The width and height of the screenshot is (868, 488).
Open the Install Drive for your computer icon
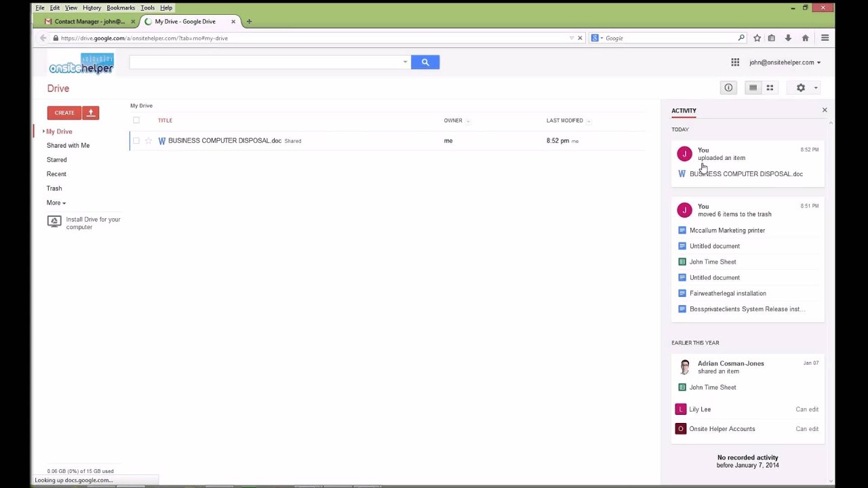tap(54, 221)
